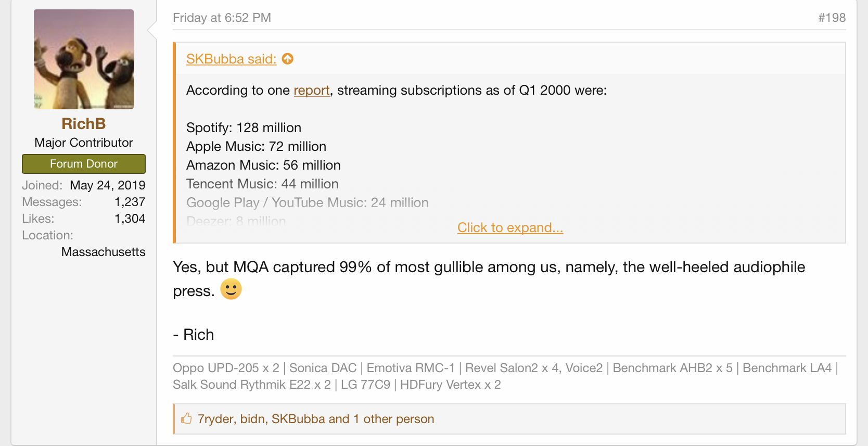Click the smiley face emoji

click(231, 289)
